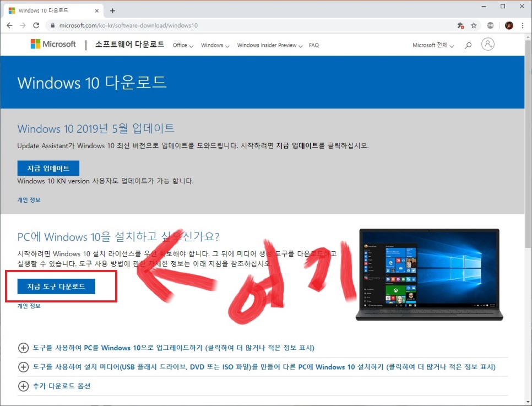
Task: Minimize the Chrome window
Action: (x=484, y=7)
